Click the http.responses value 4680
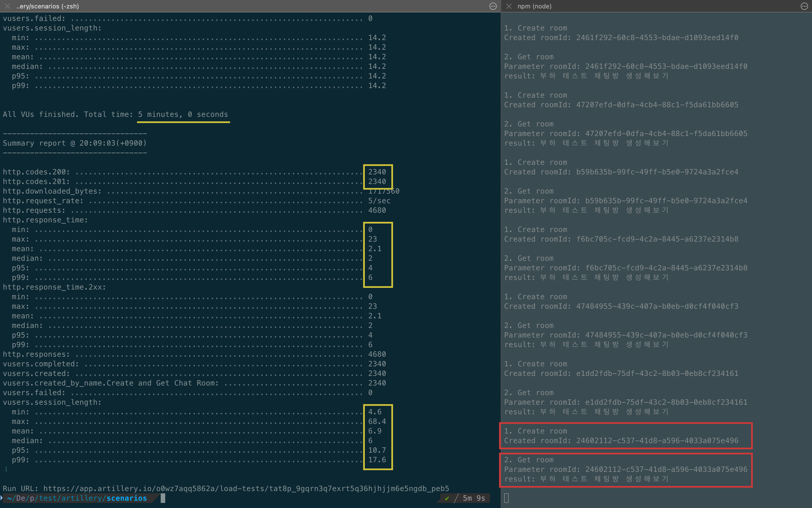Viewport: 812px width, 508px height. point(377,354)
